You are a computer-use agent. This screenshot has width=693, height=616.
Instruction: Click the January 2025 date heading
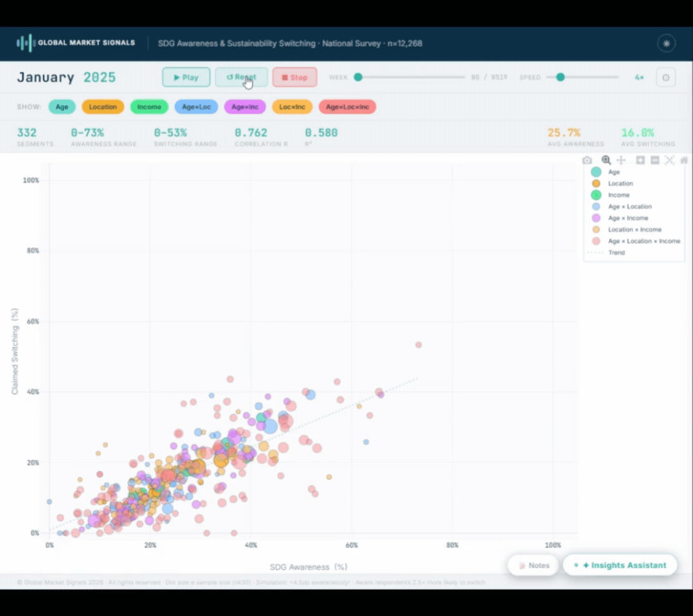66,77
